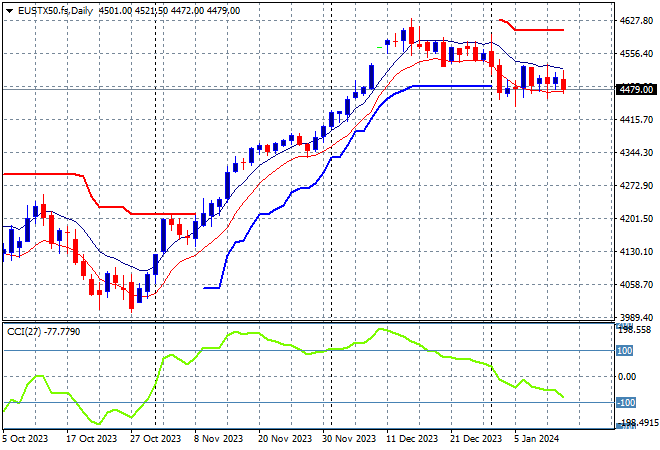Image resolution: width=660 pixels, height=450 pixels.
Task: Click the 27 Oct 2023 date label
Action: [x=156, y=438]
